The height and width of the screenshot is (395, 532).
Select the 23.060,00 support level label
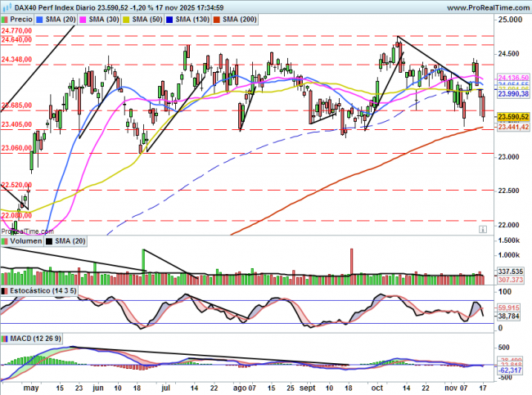tap(16, 148)
